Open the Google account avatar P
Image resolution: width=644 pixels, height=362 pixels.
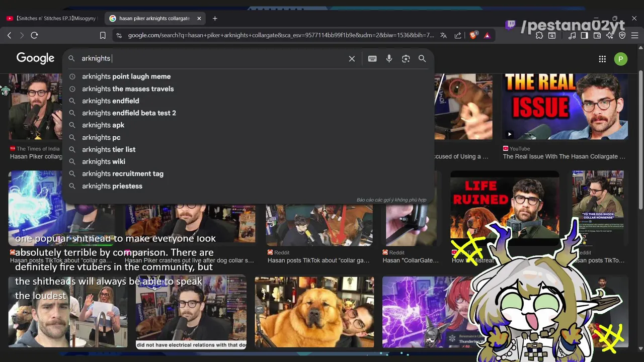pos(620,59)
